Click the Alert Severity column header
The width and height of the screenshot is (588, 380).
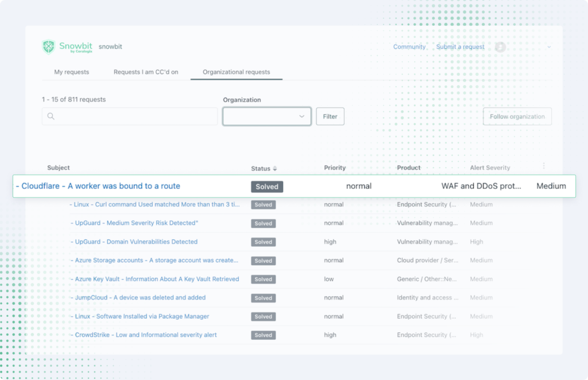point(490,168)
